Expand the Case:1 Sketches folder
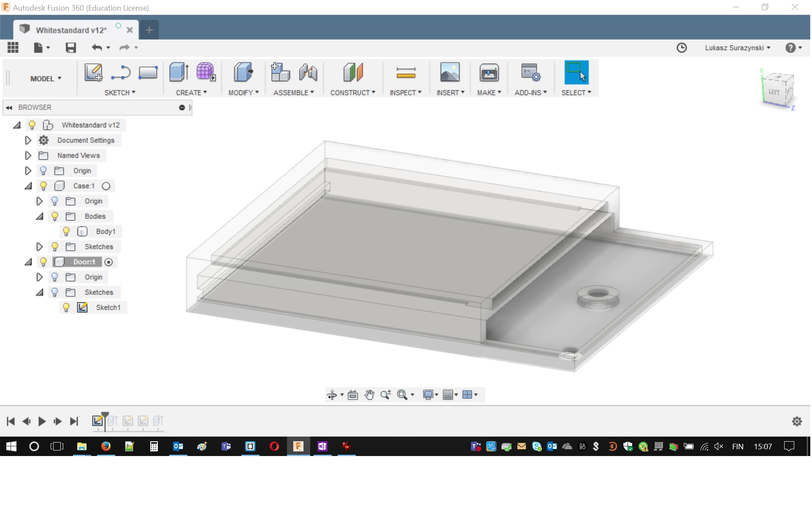This screenshot has height=505, width=812. pyautogui.click(x=39, y=247)
